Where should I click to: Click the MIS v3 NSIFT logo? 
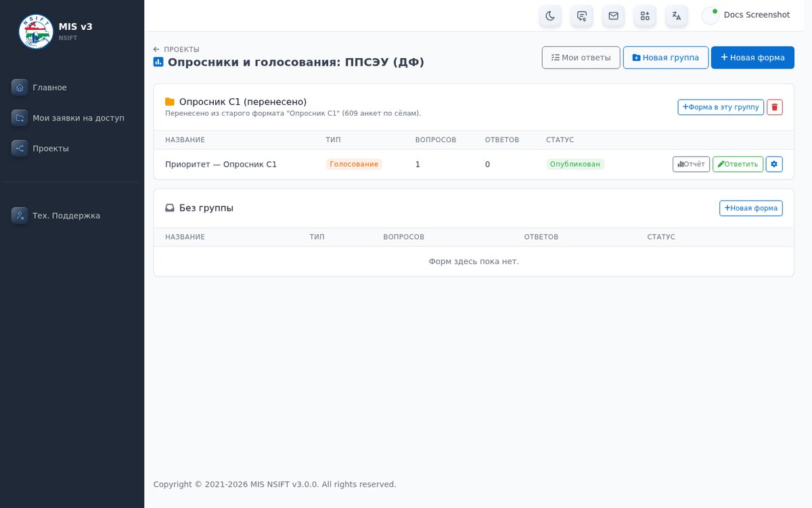click(x=36, y=31)
